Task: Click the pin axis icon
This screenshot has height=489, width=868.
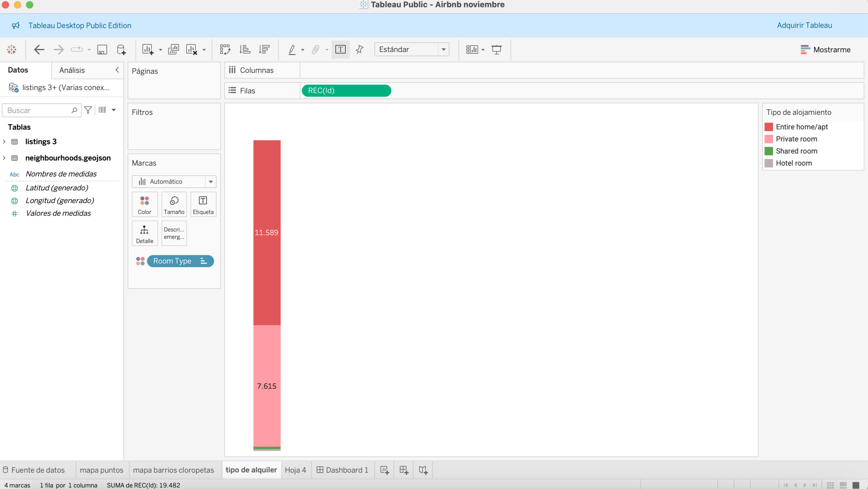Action: pyautogui.click(x=360, y=49)
